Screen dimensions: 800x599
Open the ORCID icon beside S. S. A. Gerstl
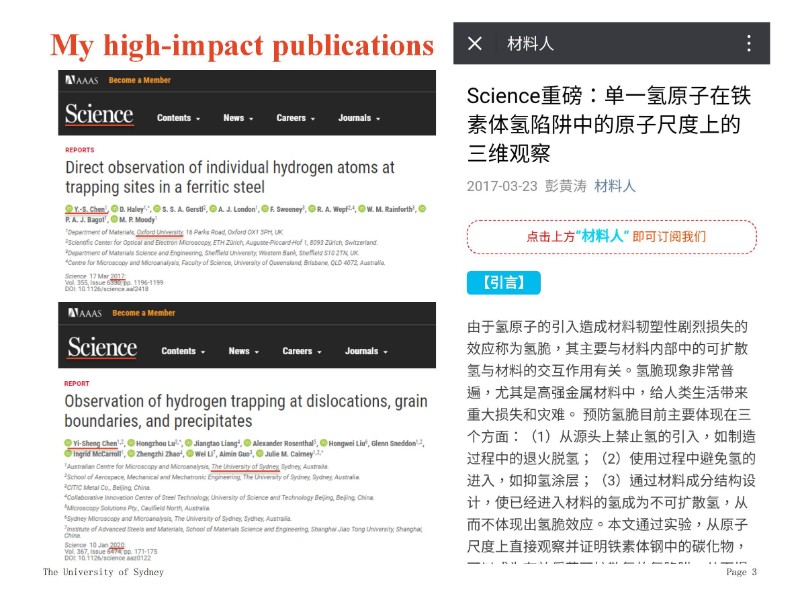157,209
